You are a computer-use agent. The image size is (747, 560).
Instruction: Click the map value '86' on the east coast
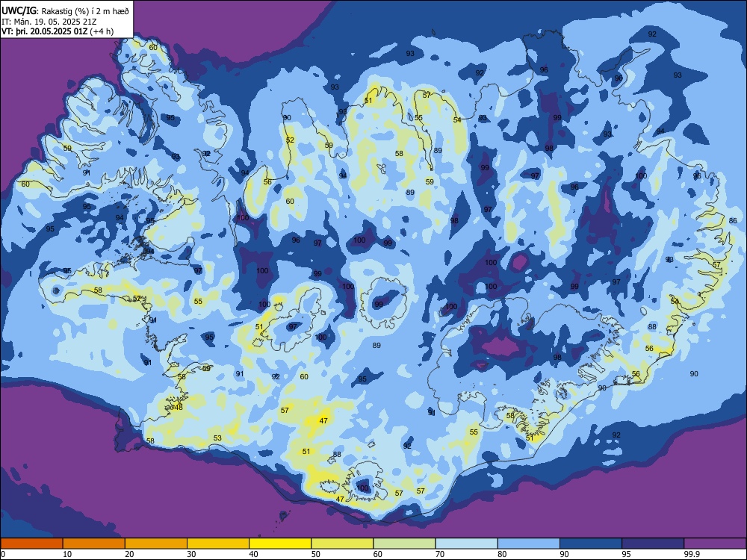tap(734, 221)
